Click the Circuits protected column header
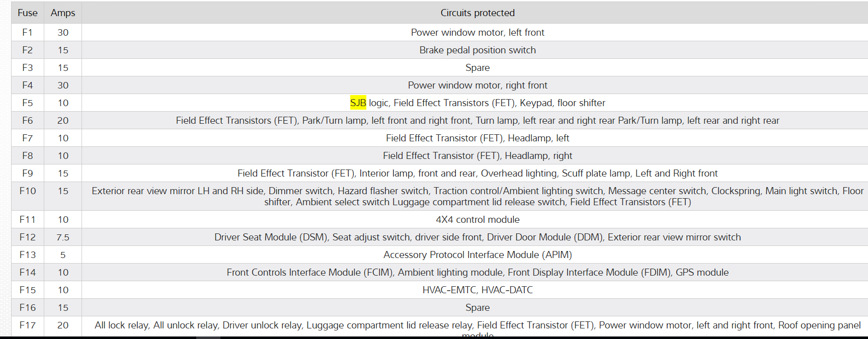 477,13
